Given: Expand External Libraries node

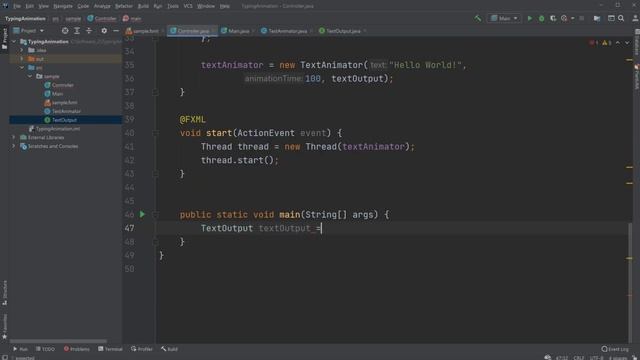Looking at the screenshot, I should click(13, 138).
